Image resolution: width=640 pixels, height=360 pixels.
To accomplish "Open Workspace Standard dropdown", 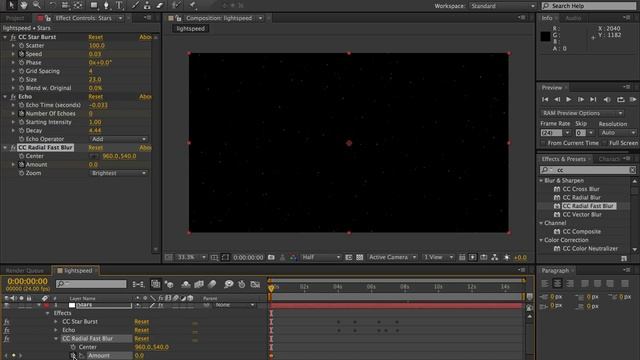I will pyautogui.click(x=502, y=6).
